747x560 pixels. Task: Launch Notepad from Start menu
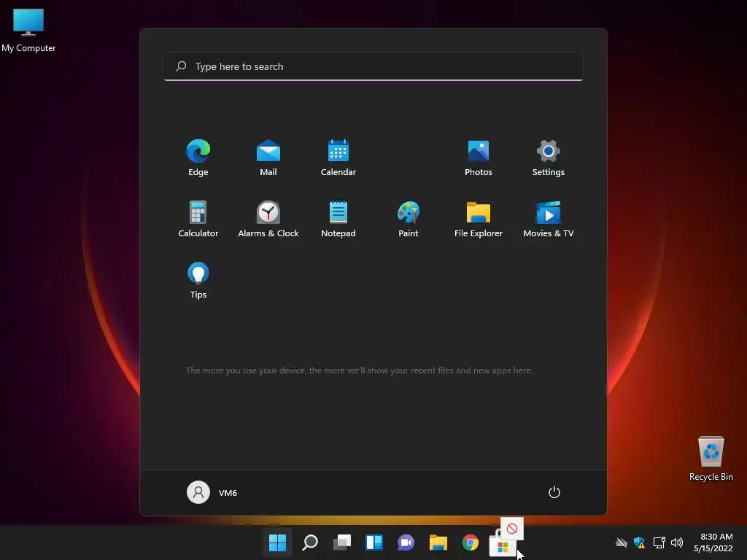click(x=338, y=219)
